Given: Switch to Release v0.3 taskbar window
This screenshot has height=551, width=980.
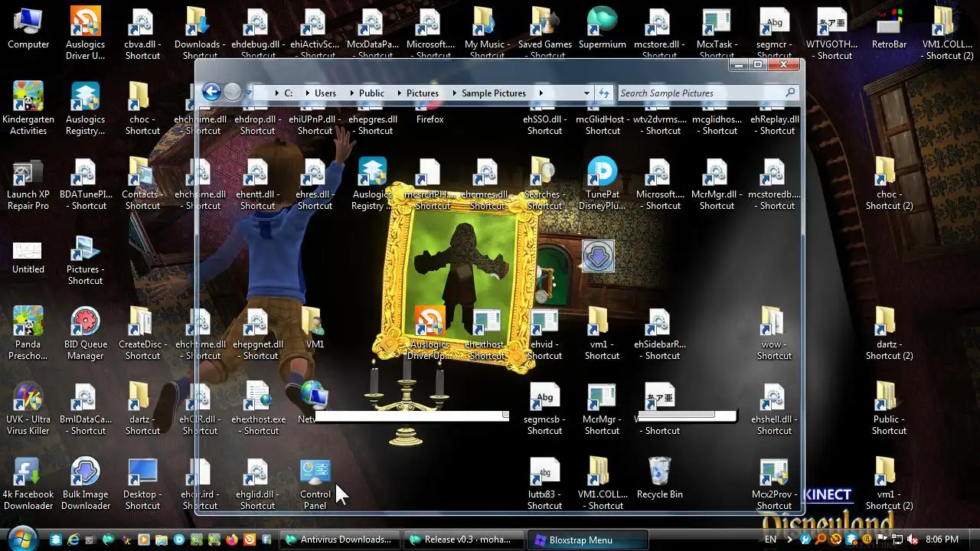Looking at the screenshot, I should pos(462,540).
